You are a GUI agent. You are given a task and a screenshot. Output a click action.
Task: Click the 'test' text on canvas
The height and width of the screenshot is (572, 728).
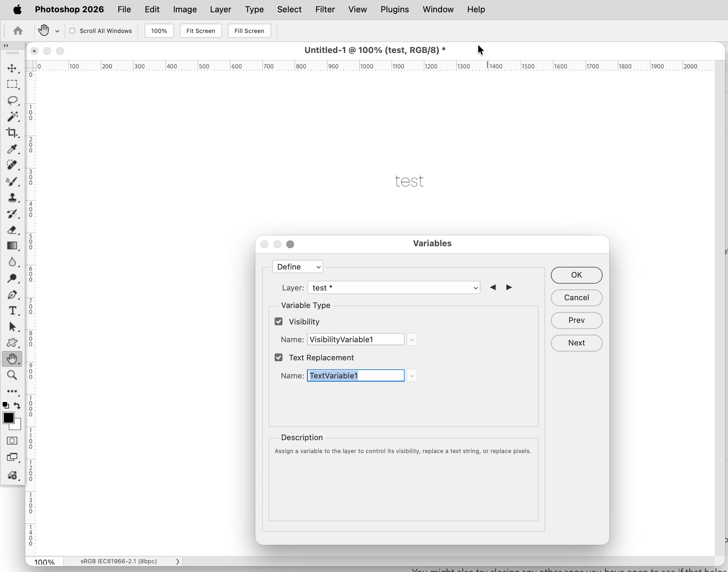pos(409,181)
